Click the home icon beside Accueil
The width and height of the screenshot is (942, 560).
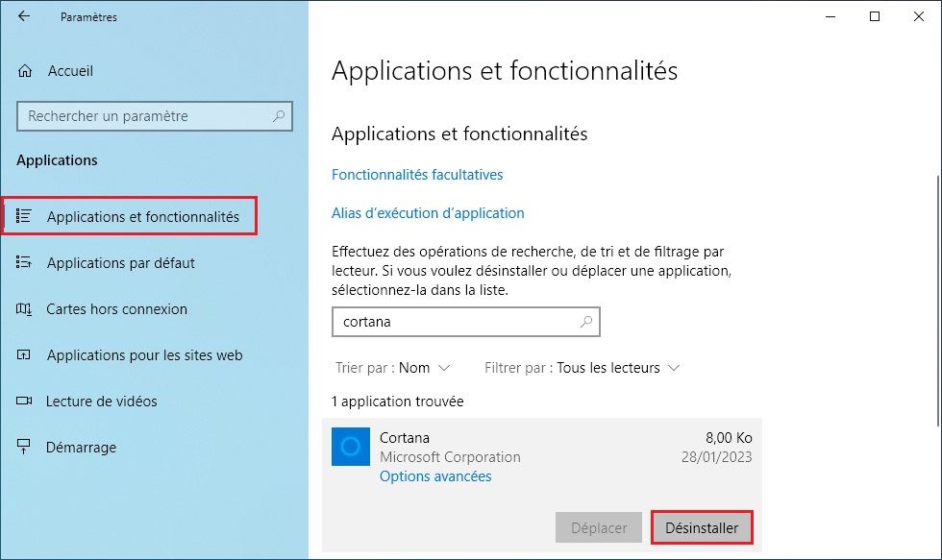click(23, 71)
